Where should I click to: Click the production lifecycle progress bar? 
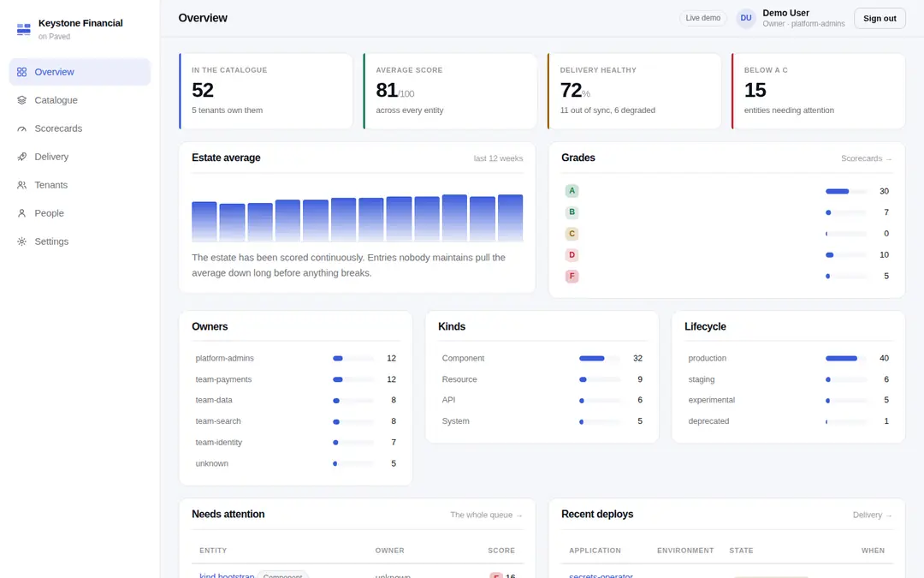pos(845,359)
